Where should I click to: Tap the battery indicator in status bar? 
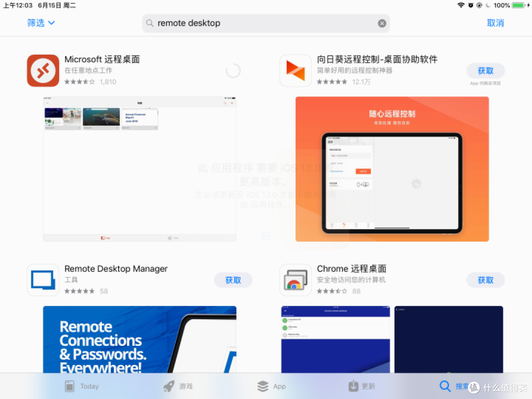pyautogui.click(x=518, y=5)
